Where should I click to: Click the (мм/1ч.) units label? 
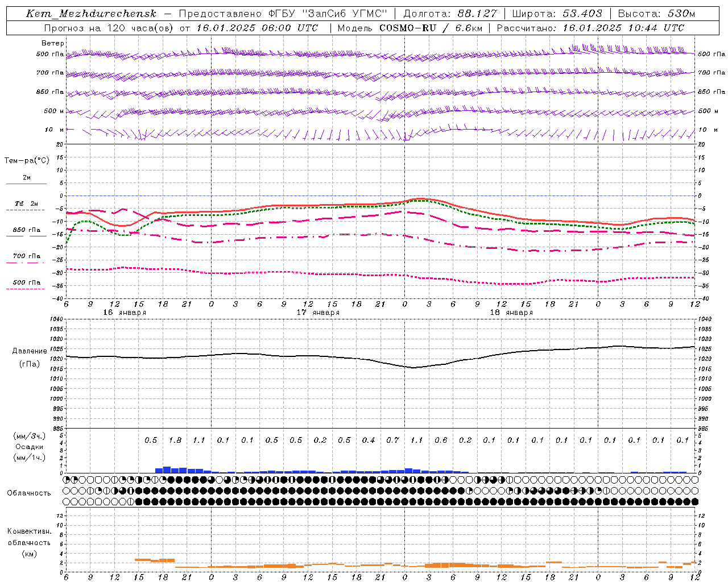click(30, 458)
